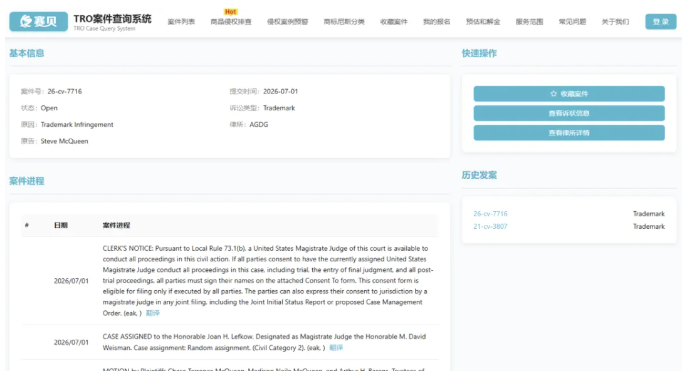This screenshot has width=690, height=379.
Task: Open historical case 26-cv-7716 link
Action: click(490, 213)
